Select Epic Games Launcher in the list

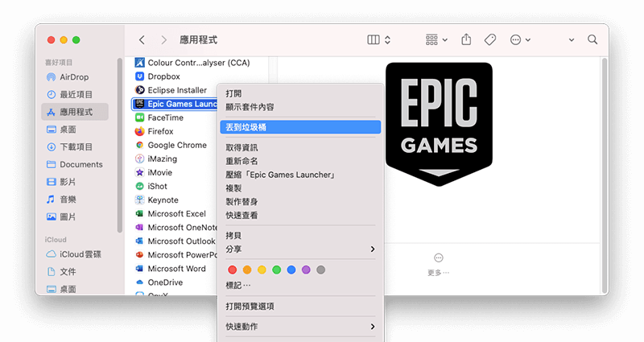(175, 104)
